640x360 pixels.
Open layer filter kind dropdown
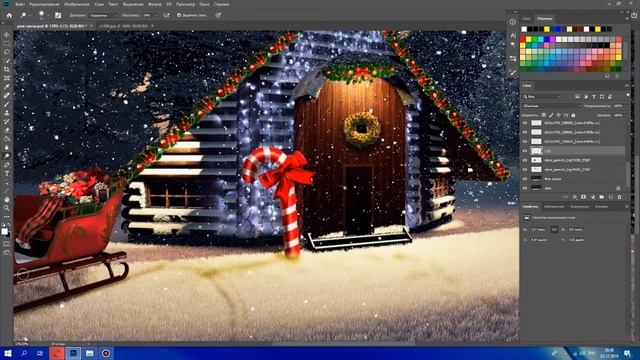click(x=542, y=97)
